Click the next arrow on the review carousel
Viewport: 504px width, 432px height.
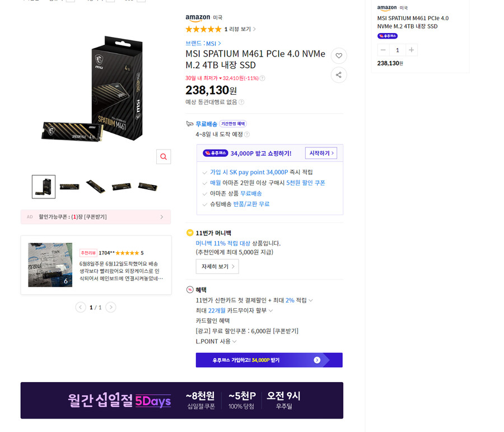pos(111,307)
